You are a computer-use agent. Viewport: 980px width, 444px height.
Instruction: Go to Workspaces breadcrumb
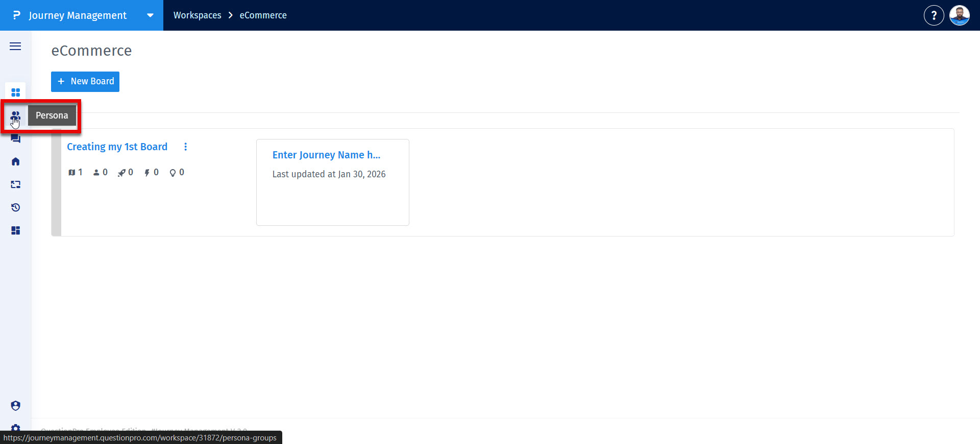pos(197,15)
